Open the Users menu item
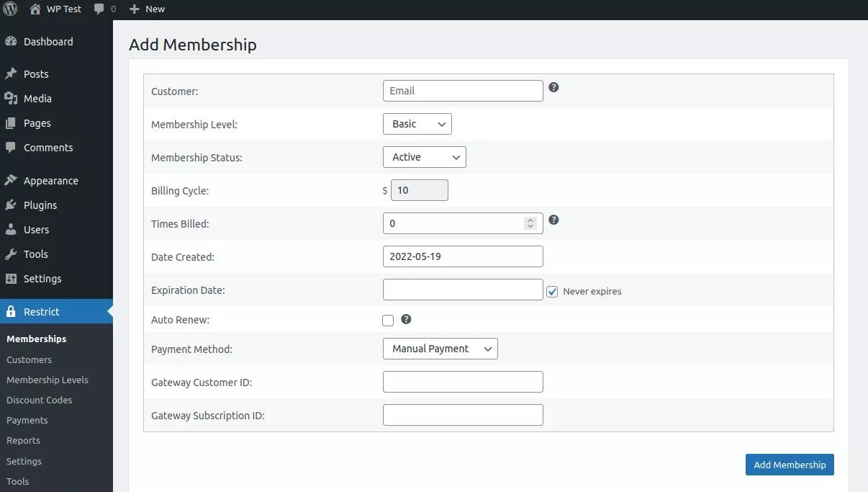The width and height of the screenshot is (868, 492). point(56,230)
